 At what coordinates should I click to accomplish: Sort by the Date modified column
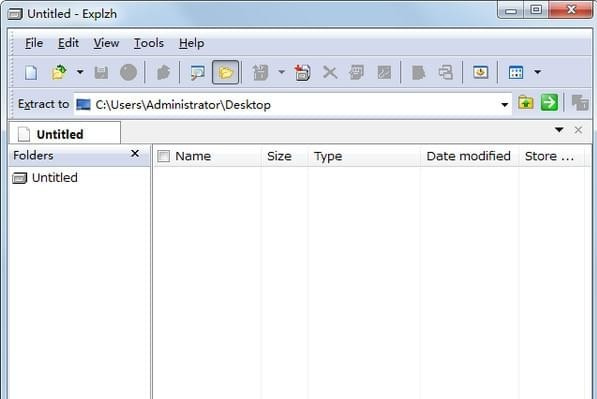pos(469,156)
